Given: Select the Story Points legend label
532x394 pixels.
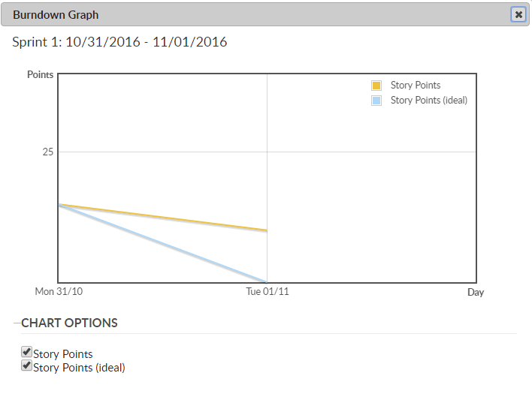Looking at the screenshot, I should pos(416,86).
